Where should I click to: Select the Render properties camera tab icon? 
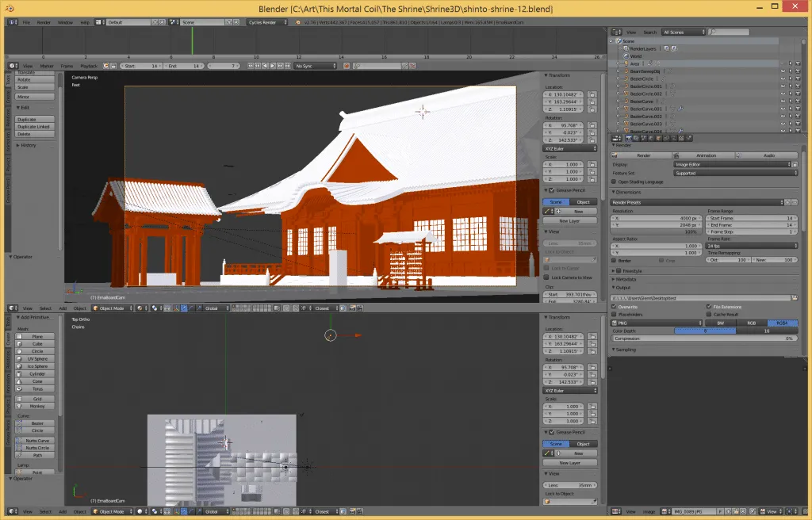pos(629,139)
